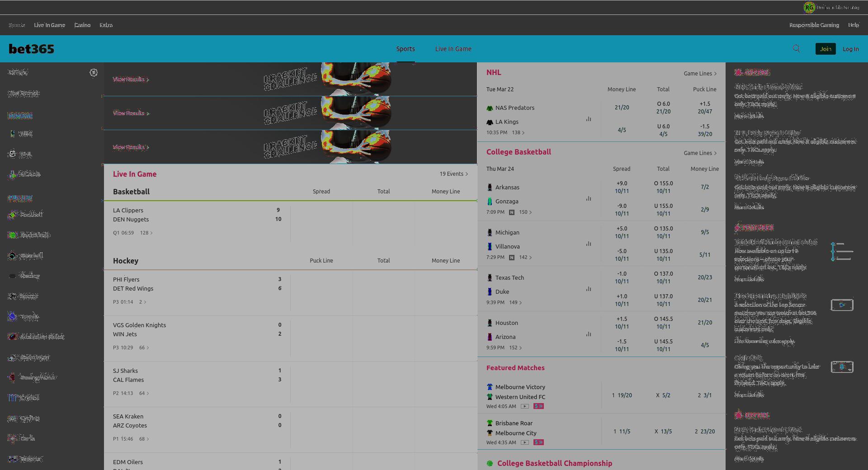Click pink bet boost badge under Melbourne Victory
Screen dimensions: 868x470
point(539,406)
